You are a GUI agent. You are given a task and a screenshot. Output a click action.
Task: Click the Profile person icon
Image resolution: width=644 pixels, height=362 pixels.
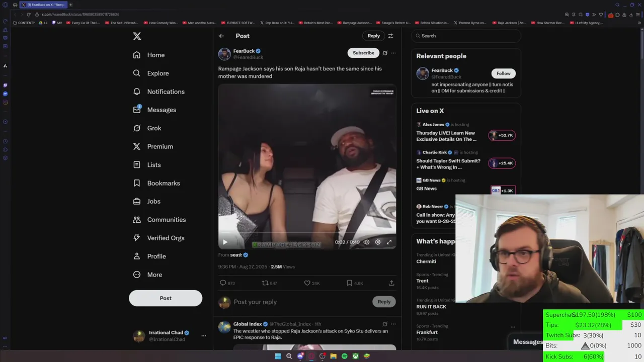tap(137, 256)
